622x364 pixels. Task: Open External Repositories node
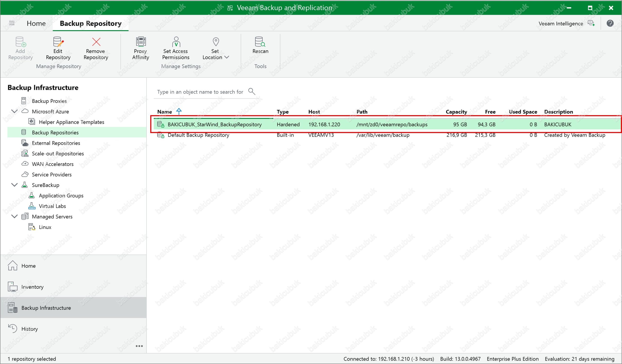[56, 143]
